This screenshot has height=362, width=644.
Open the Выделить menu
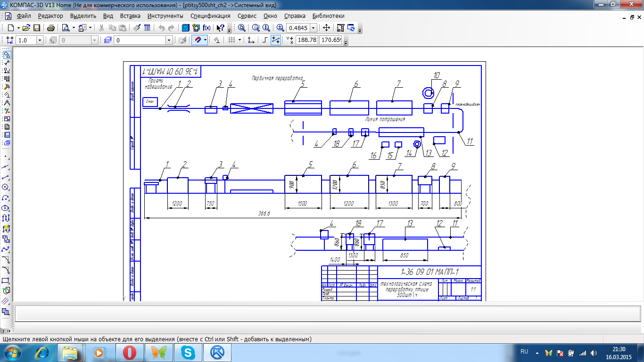83,16
